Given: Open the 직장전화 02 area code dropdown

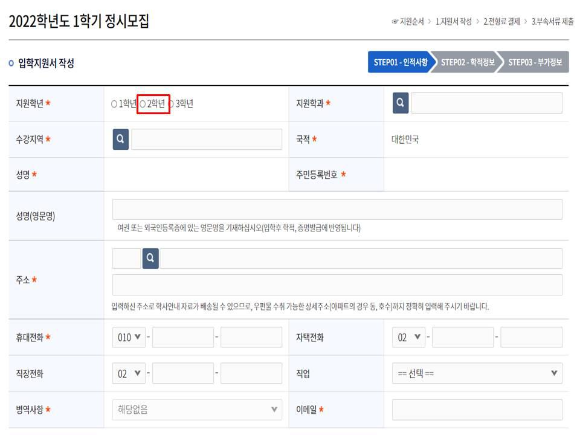Looking at the screenshot, I should coord(129,373).
